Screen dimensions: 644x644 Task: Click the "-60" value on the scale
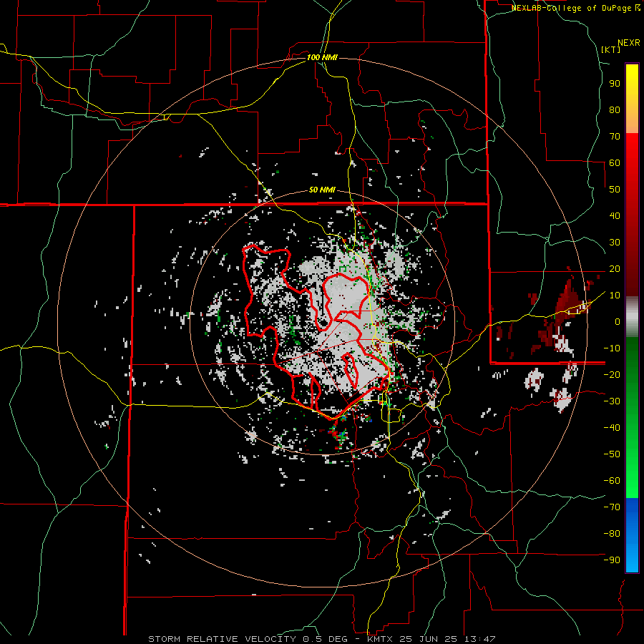coord(612,481)
